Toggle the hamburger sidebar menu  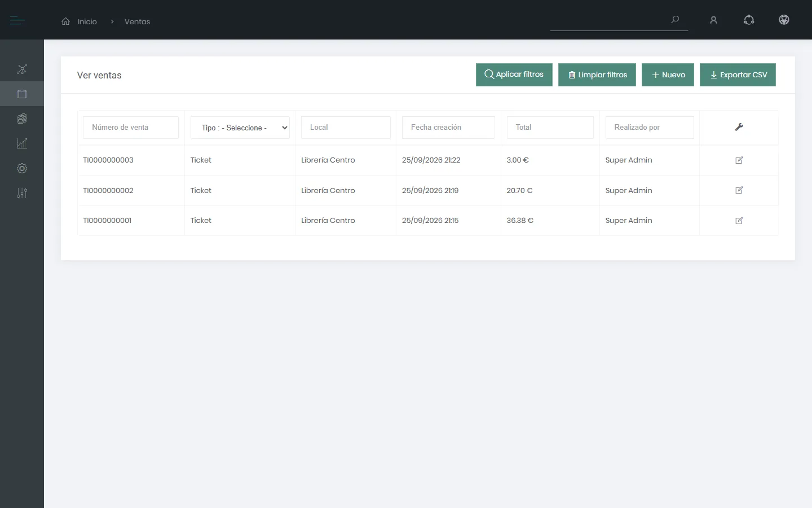[x=17, y=20]
